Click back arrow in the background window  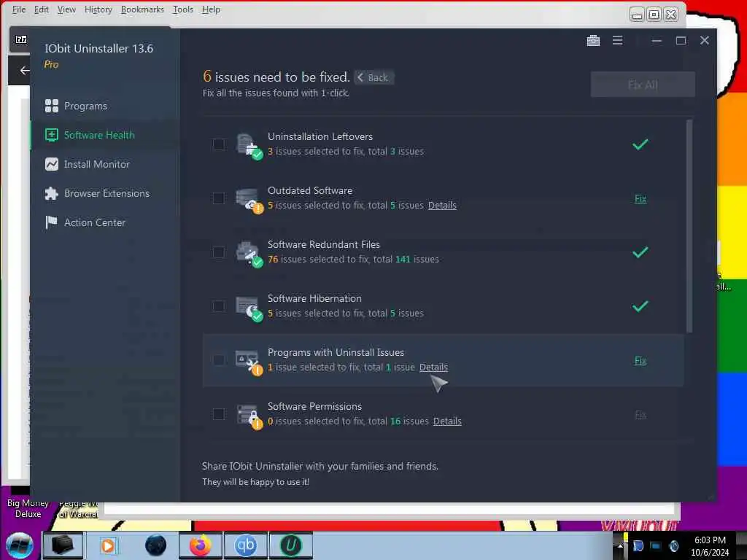[24, 71]
